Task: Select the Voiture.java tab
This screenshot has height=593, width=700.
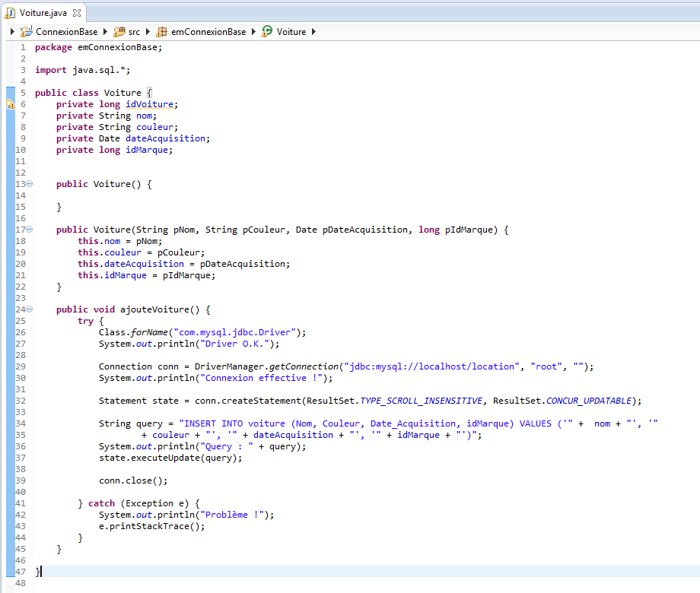Action: pos(44,13)
